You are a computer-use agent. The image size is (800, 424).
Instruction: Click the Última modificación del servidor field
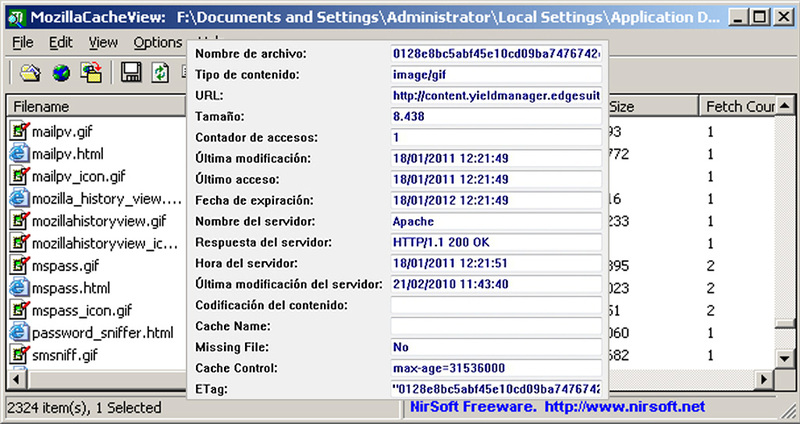pos(496,284)
